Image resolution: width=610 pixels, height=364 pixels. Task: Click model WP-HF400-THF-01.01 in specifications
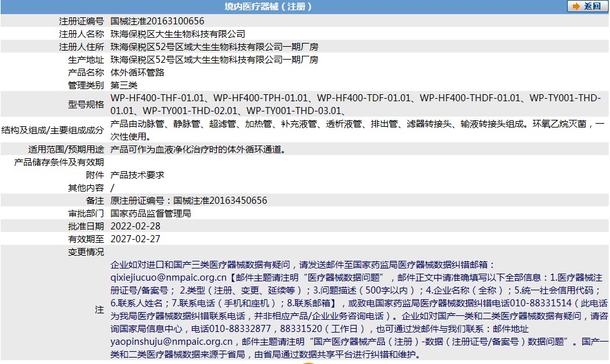(157, 98)
